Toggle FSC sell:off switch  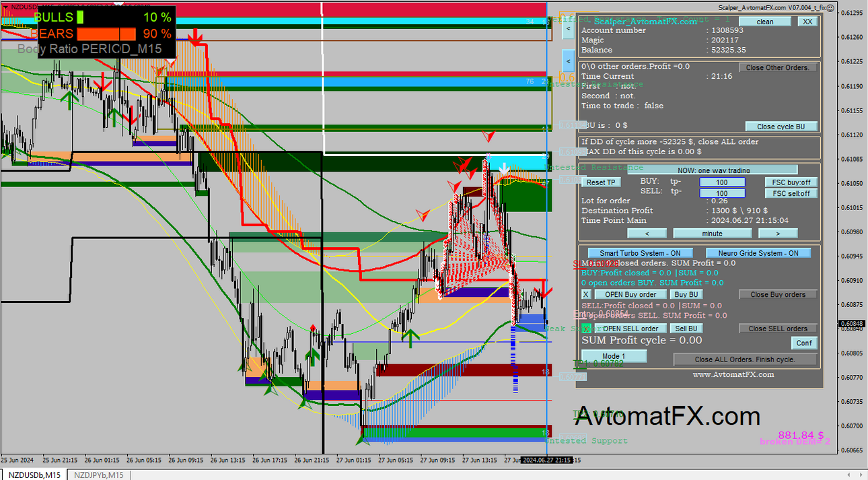(791, 193)
